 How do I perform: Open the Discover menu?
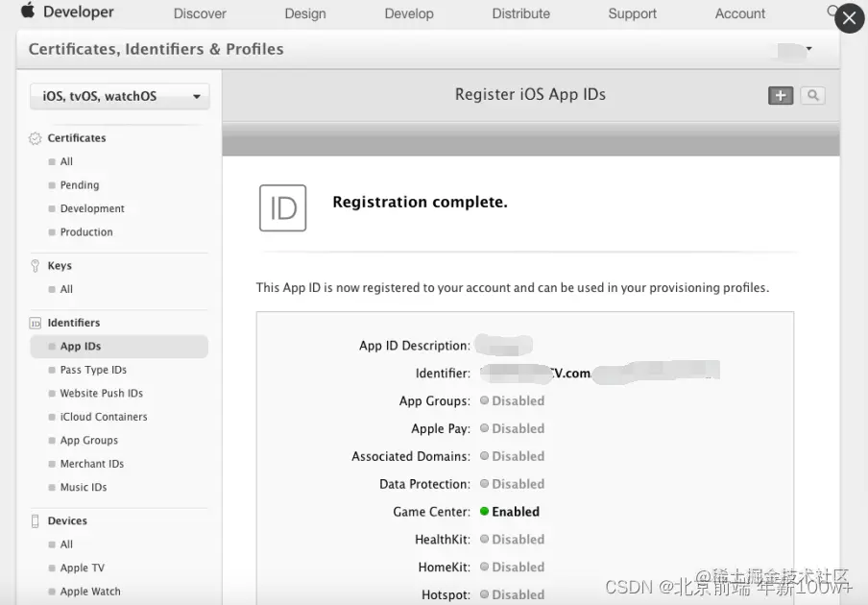coord(200,13)
